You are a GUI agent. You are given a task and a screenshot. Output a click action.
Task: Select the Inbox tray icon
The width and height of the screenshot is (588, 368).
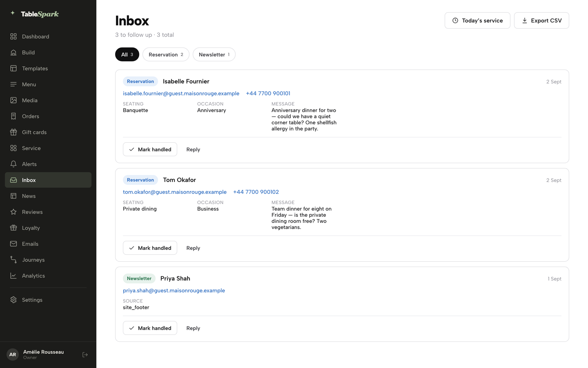(13, 180)
